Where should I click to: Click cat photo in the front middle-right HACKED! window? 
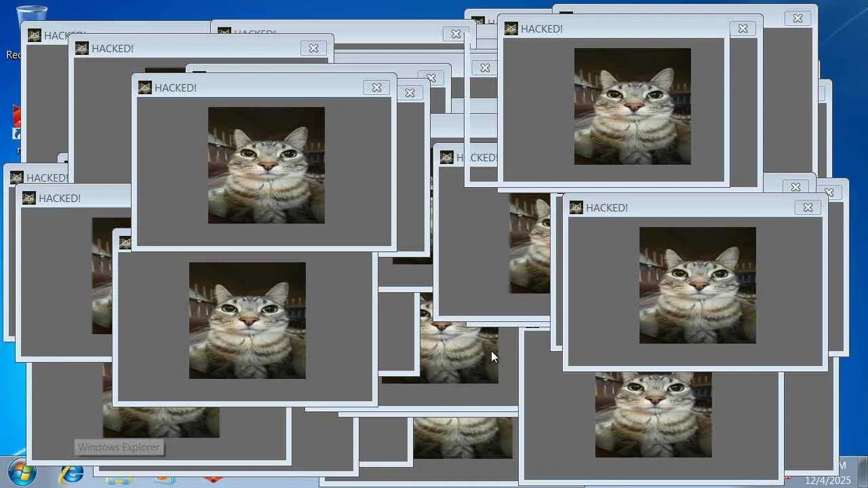point(698,285)
